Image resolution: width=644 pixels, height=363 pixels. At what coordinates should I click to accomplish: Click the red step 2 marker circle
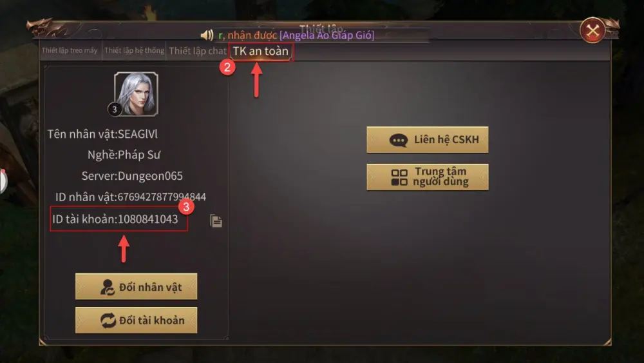227,67
